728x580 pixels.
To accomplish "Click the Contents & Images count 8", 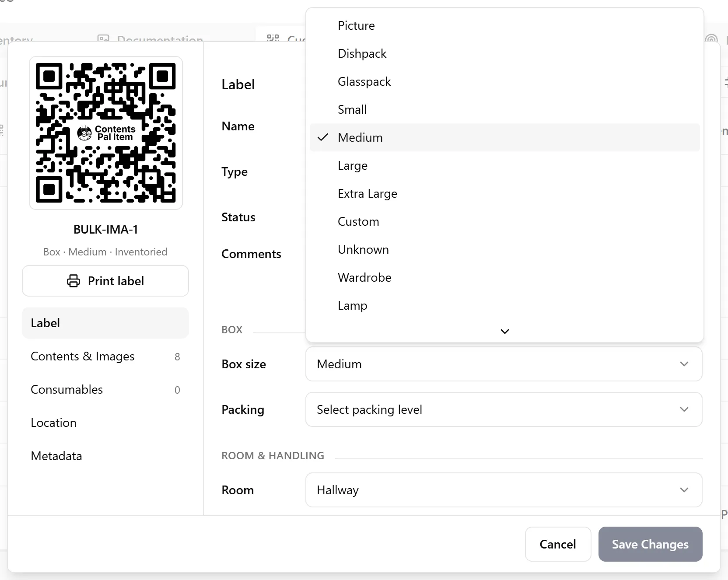I will [177, 357].
